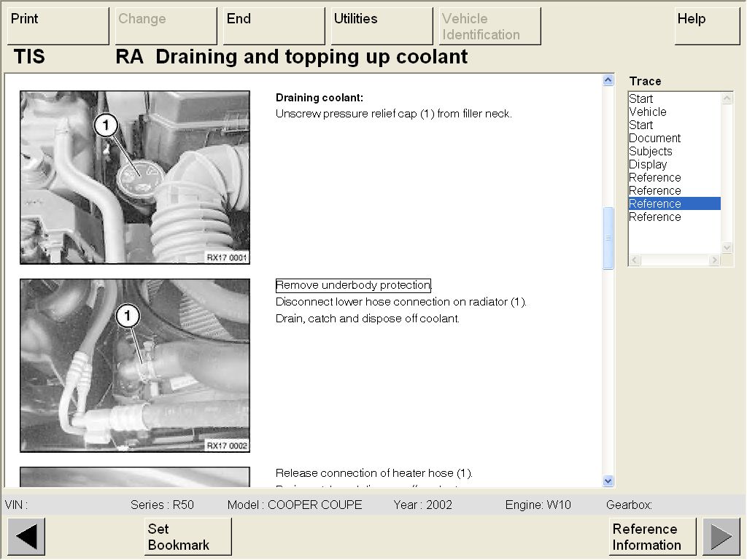747x560 pixels.
Task: Open the Print button
Action: coord(58,26)
